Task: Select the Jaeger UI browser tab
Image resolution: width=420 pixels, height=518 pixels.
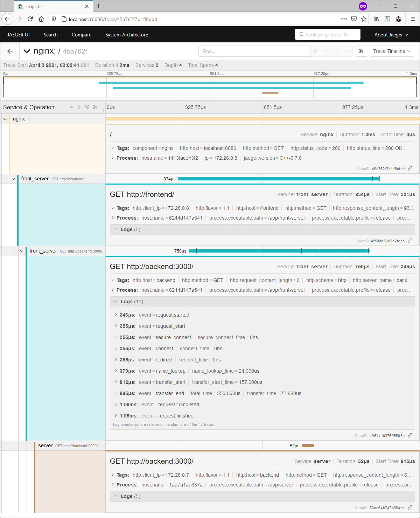Action: pos(53,6)
